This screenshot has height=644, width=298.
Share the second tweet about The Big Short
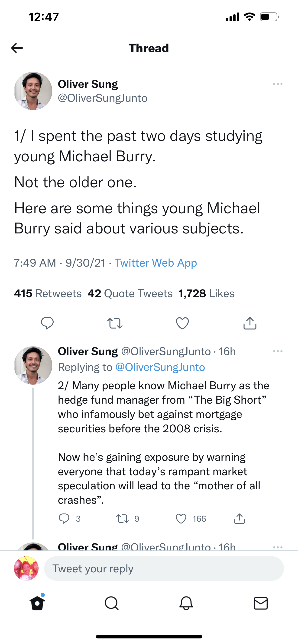click(x=240, y=519)
